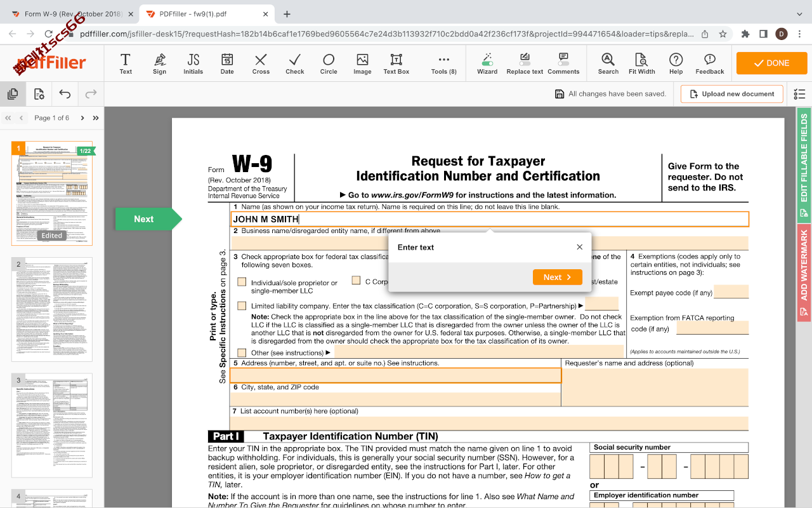Open the Chrome profile avatar D

pyautogui.click(x=782, y=34)
